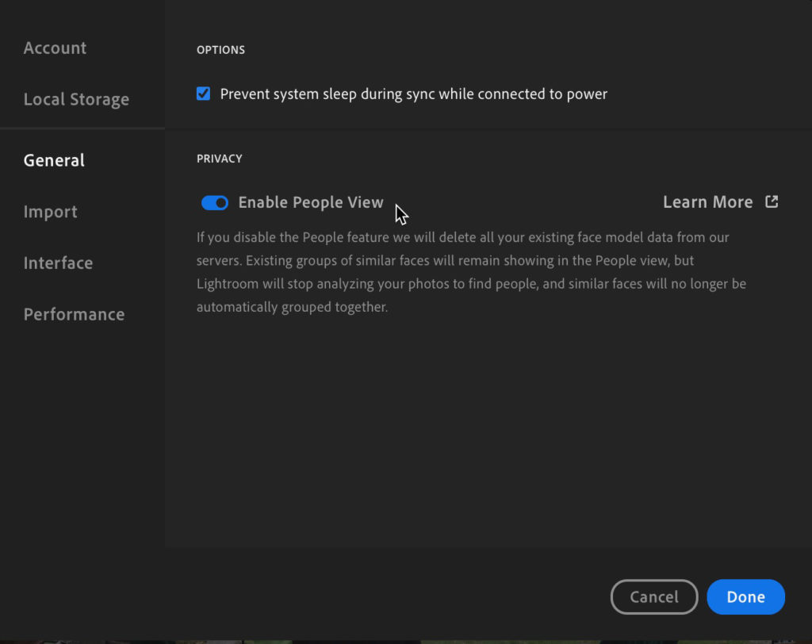812x644 pixels.
Task: Open the Performance preferences tab
Action: tap(74, 314)
